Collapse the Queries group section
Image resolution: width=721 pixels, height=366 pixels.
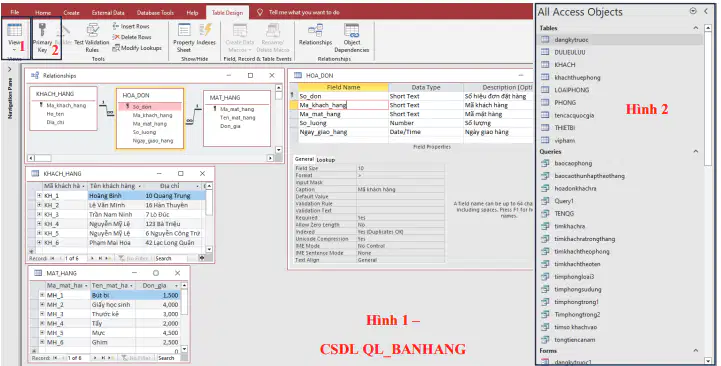[x=696, y=151]
